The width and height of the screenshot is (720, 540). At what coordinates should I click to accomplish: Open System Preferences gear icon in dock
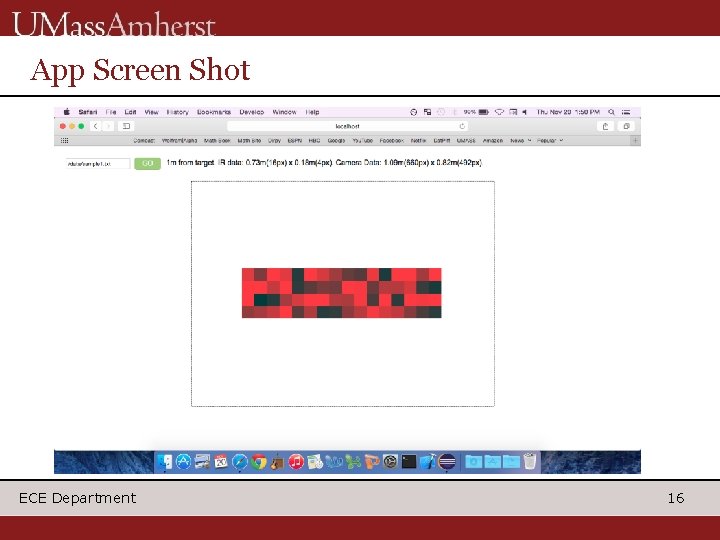tap(390, 461)
